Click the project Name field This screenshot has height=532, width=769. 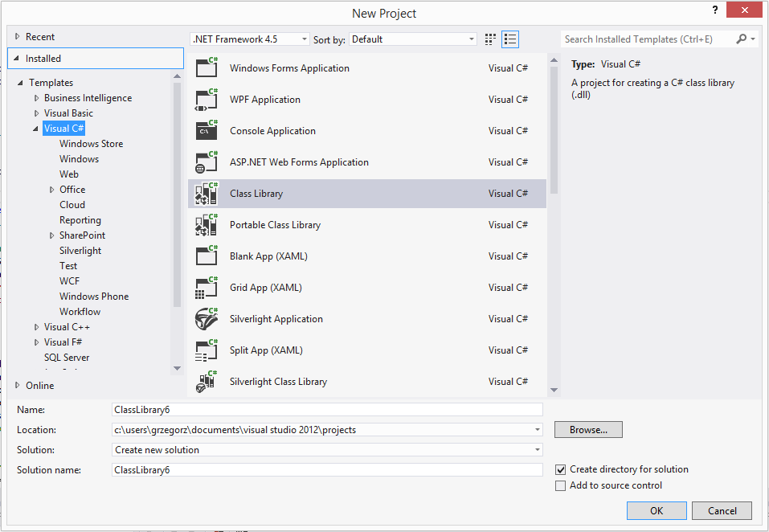(x=327, y=410)
